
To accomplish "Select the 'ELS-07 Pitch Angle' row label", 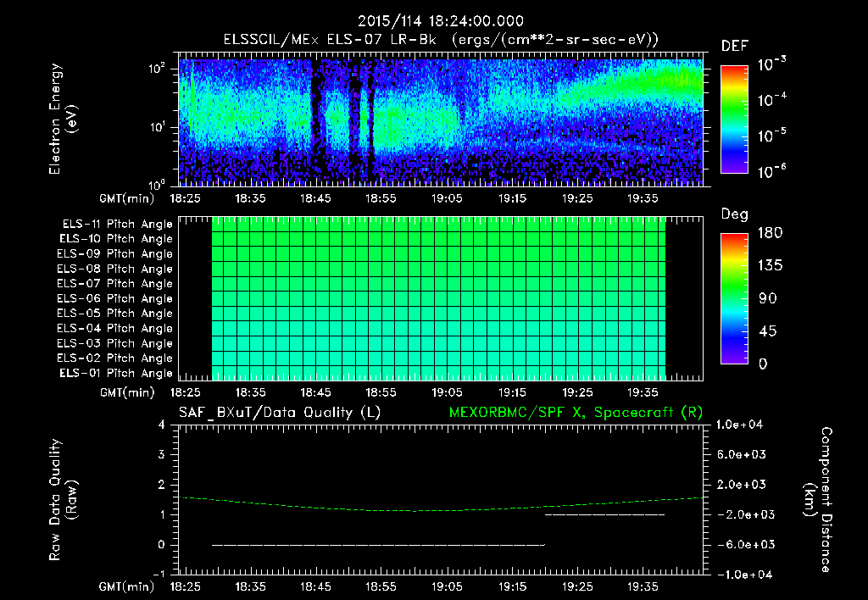I will tap(115, 284).
